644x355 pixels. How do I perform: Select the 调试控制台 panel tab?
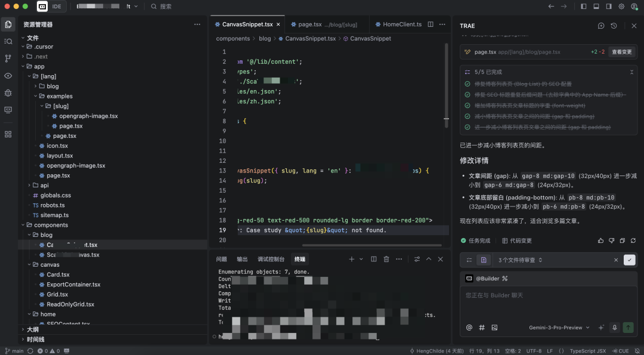[x=271, y=259]
